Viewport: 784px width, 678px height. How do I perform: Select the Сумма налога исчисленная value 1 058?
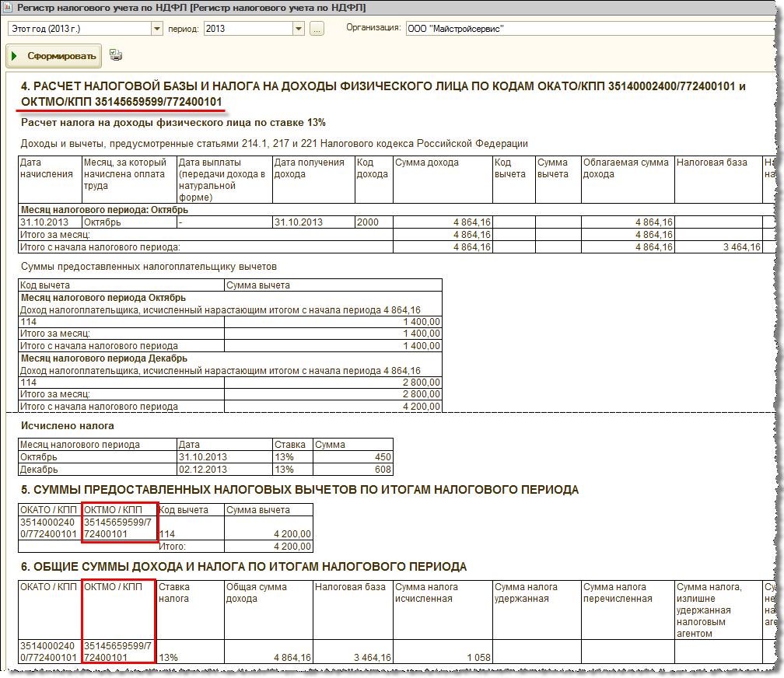pos(442,658)
